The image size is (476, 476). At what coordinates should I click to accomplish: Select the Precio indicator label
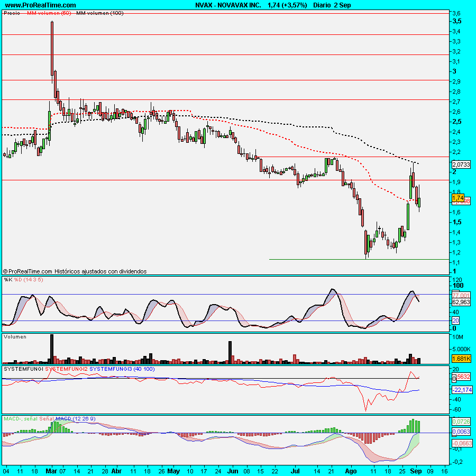pyautogui.click(x=12, y=13)
